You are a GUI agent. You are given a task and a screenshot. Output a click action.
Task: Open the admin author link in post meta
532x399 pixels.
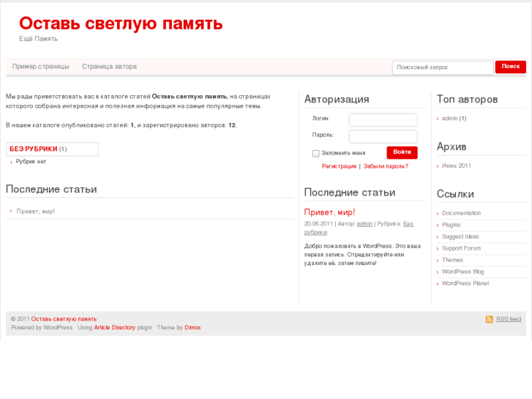point(364,224)
